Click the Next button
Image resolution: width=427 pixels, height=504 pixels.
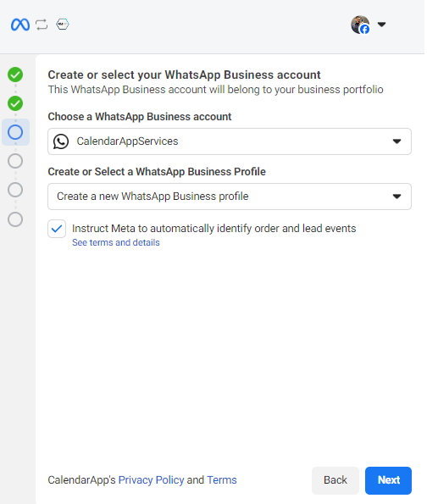coord(388,480)
